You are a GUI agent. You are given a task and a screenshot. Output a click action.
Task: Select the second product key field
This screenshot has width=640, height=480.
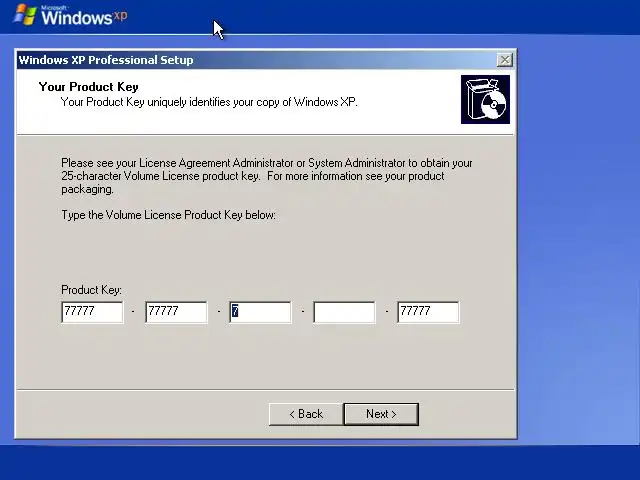tap(176, 312)
